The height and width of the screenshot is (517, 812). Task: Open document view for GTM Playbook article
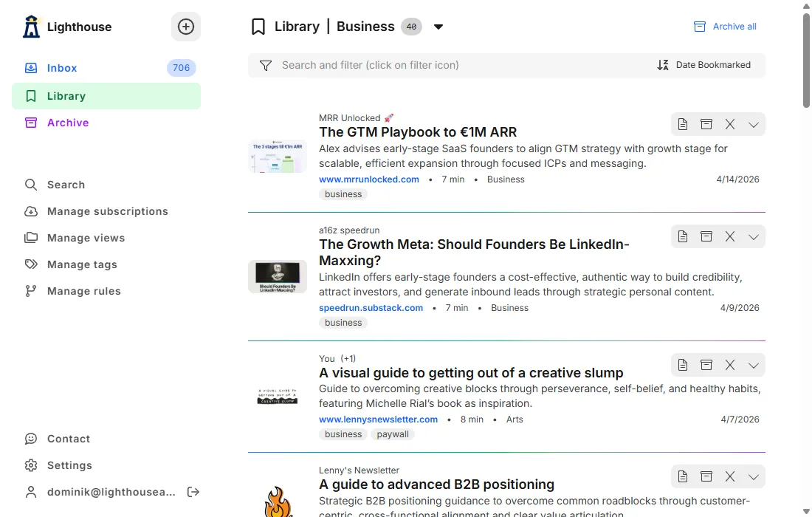683,124
